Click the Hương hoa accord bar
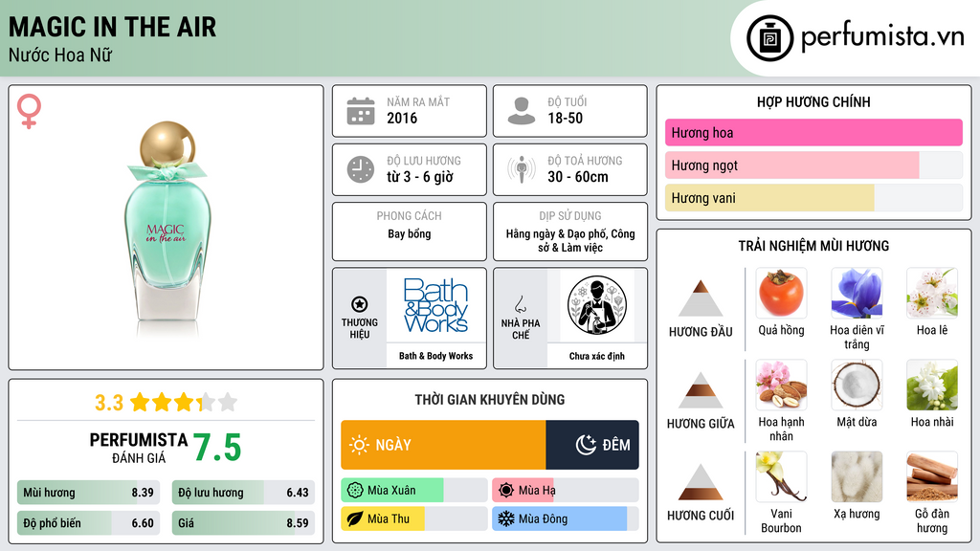 coord(813,132)
